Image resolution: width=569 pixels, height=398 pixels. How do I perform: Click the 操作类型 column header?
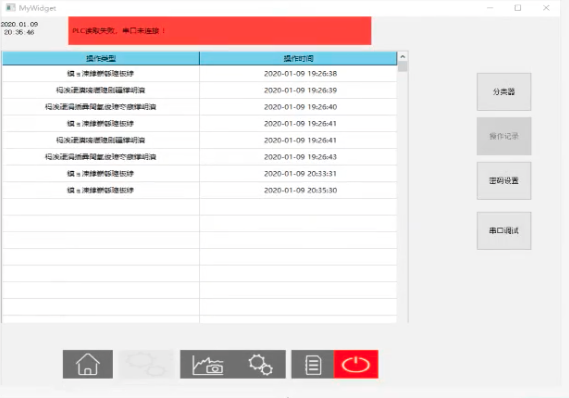click(101, 58)
